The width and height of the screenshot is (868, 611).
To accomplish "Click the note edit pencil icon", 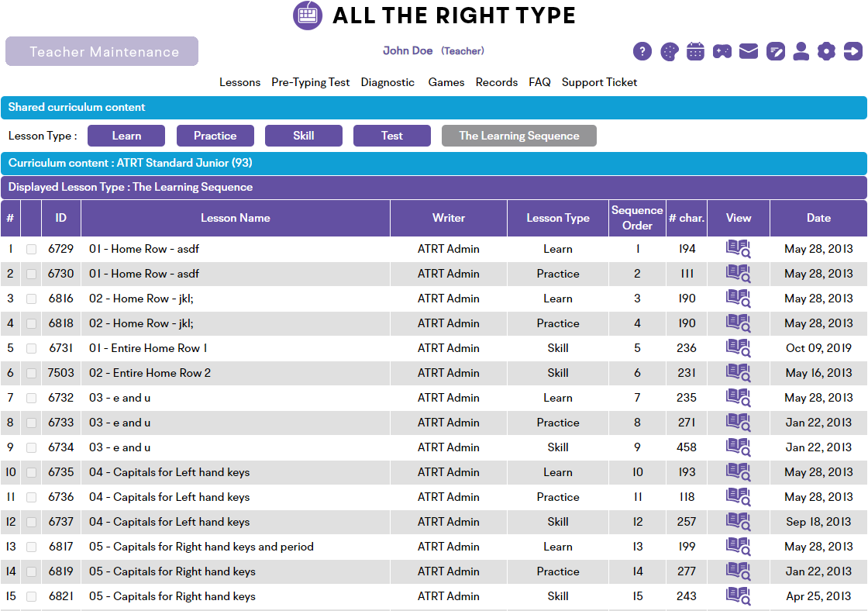I will coord(775,51).
